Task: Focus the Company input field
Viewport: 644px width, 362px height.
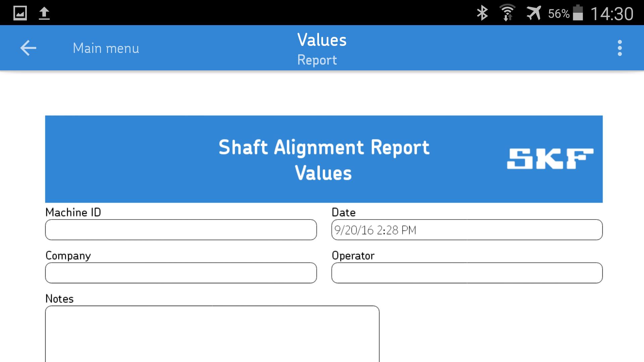Action: pyautogui.click(x=181, y=273)
